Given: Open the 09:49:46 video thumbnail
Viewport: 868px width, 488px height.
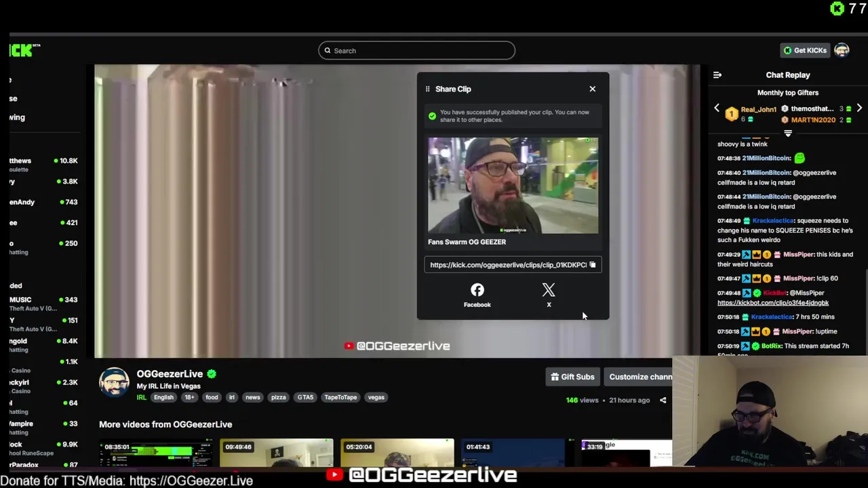Looking at the screenshot, I should (x=276, y=453).
